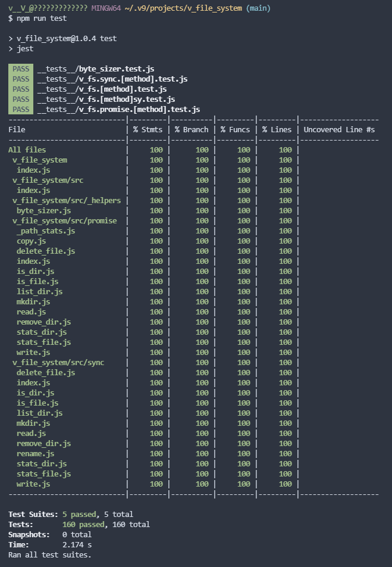The width and height of the screenshot is (392, 567).
Task: Click '__tests__/byte_sizer.test.js' file path
Action: click(96, 68)
